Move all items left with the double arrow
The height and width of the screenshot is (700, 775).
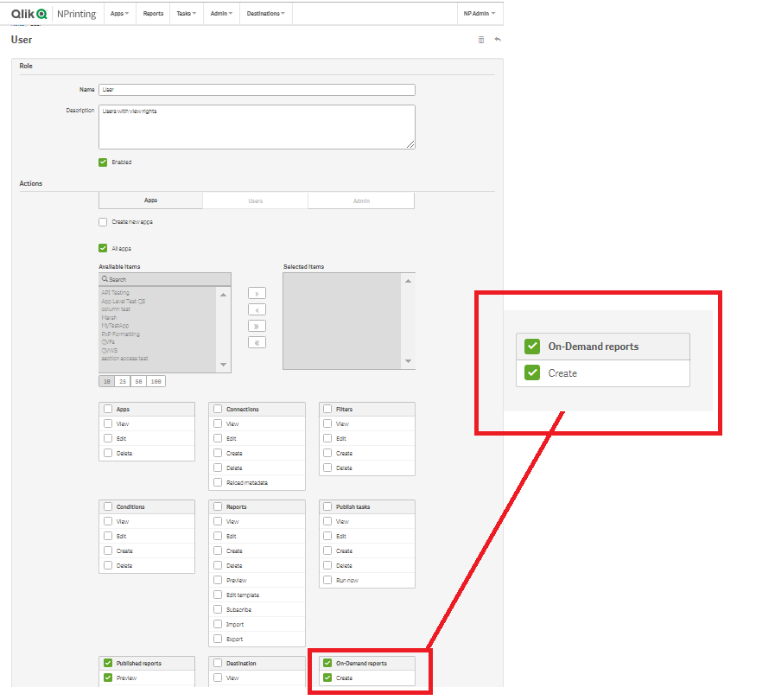(x=257, y=342)
